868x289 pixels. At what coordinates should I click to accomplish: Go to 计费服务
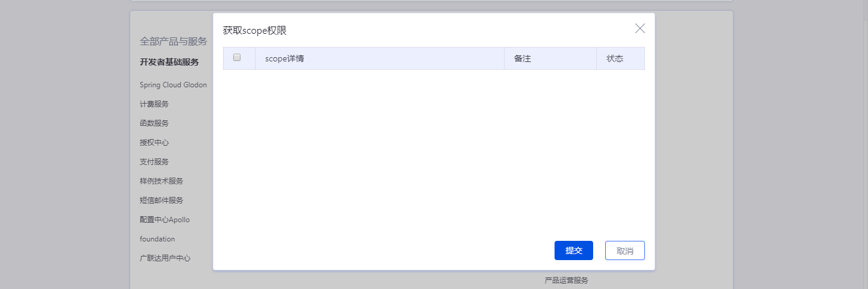(x=154, y=104)
